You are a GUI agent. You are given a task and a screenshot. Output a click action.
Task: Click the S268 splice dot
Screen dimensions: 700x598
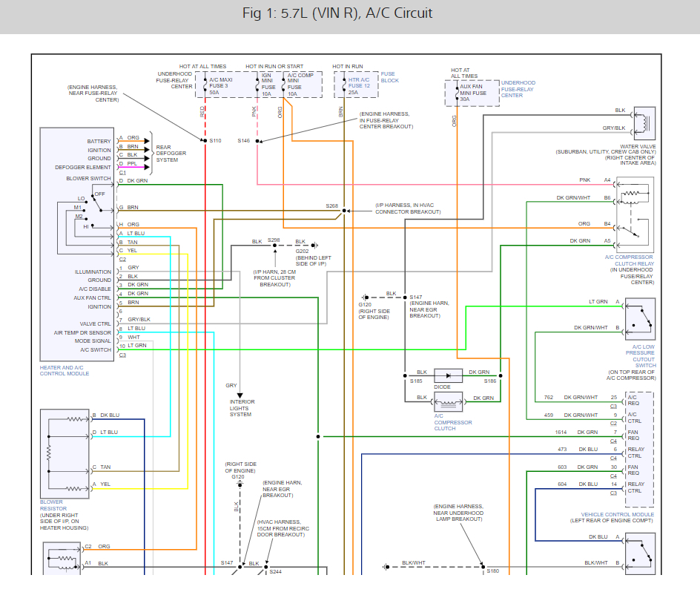tap(344, 211)
